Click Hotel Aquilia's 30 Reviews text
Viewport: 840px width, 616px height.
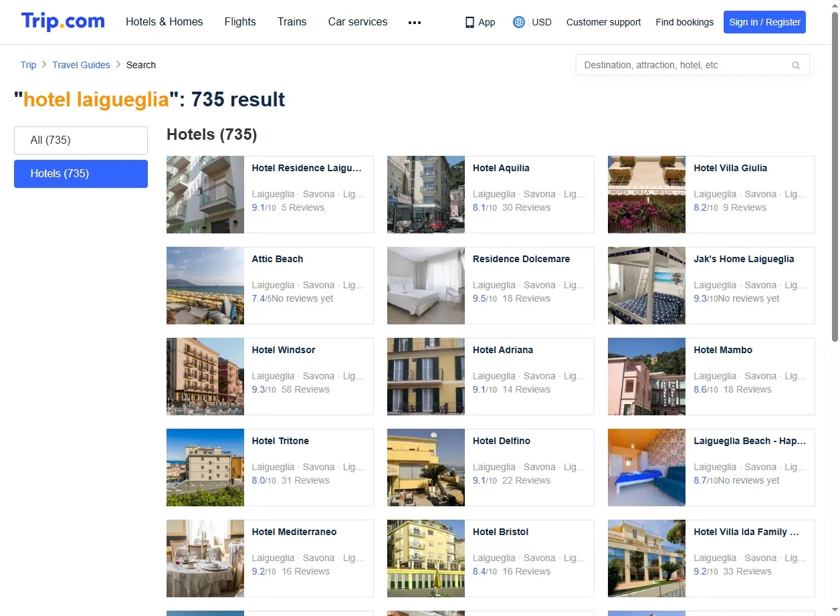click(x=526, y=207)
